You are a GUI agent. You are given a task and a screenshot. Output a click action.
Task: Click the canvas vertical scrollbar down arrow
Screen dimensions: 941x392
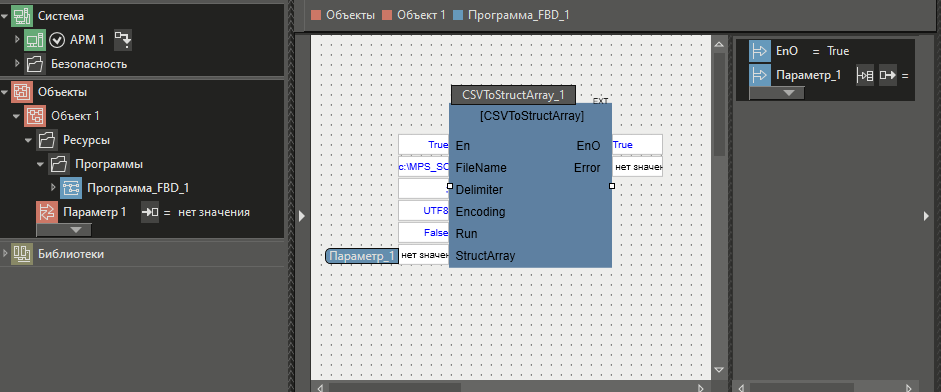click(718, 370)
